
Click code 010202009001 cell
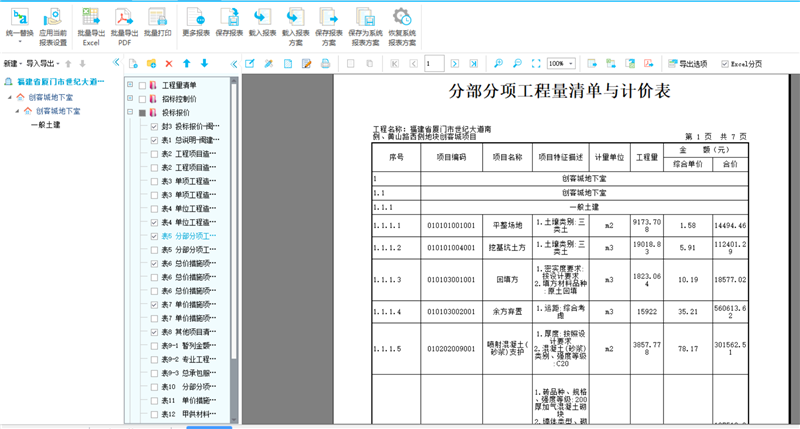coord(452,349)
